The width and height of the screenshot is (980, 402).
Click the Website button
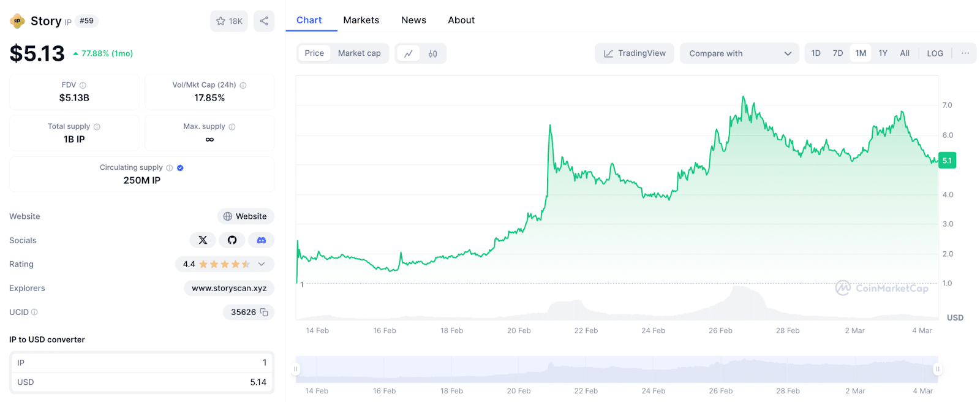246,216
